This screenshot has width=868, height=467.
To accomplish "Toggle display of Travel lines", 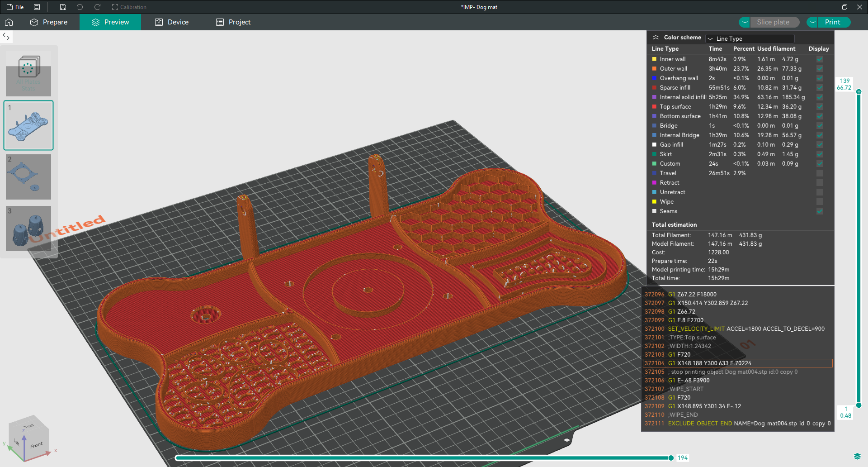I will tap(820, 173).
